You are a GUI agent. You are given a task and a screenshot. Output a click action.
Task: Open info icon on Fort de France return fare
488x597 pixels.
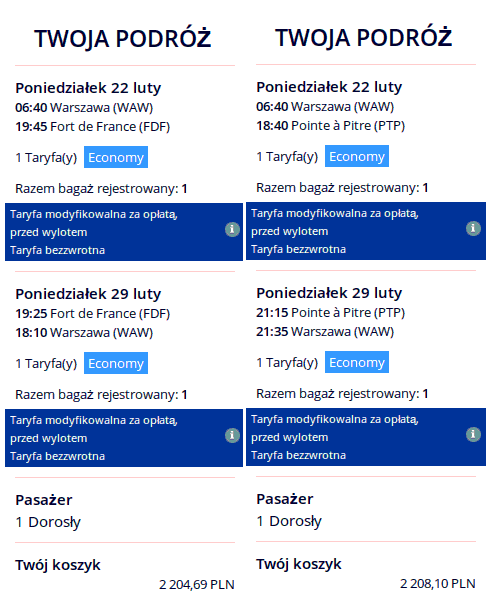tap(232, 435)
